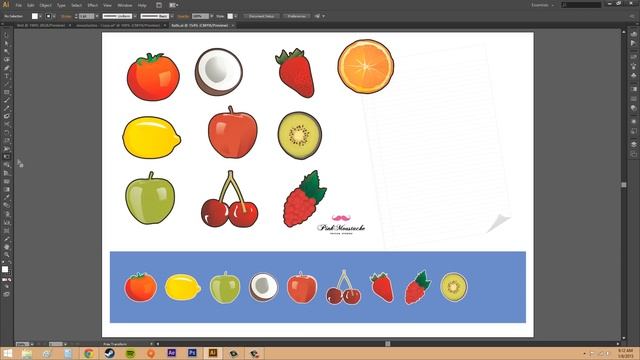Open the Opacity dropdown arrow
Screen dimensions: 640x360
click(211, 16)
